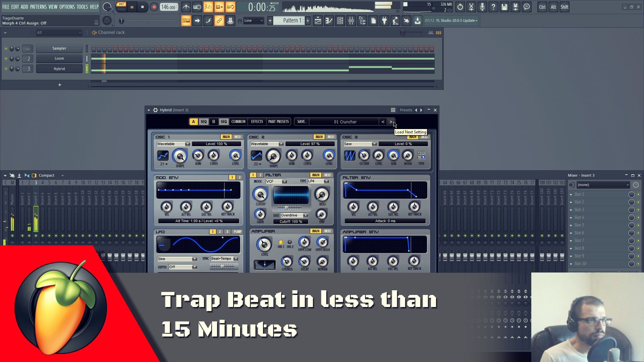Viewport: 644px width, 362px height.
Task: Open the DIST Overdrive dropdown
Action: point(294,215)
